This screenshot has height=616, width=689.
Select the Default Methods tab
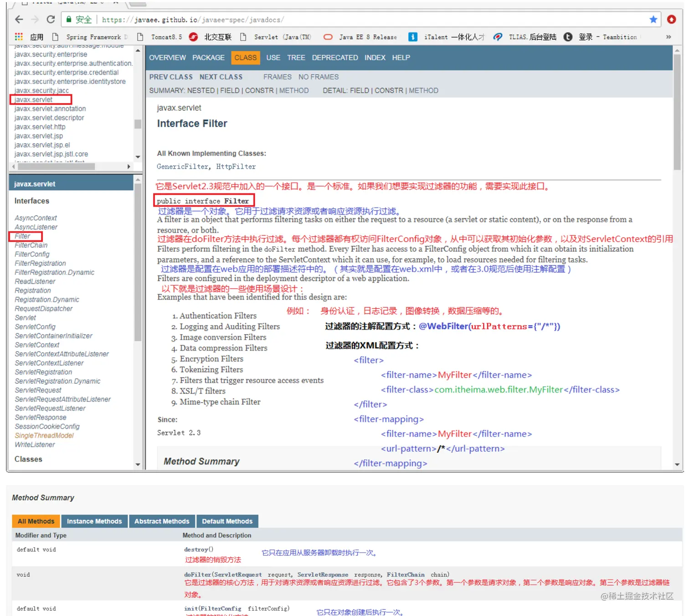point(227,521)
